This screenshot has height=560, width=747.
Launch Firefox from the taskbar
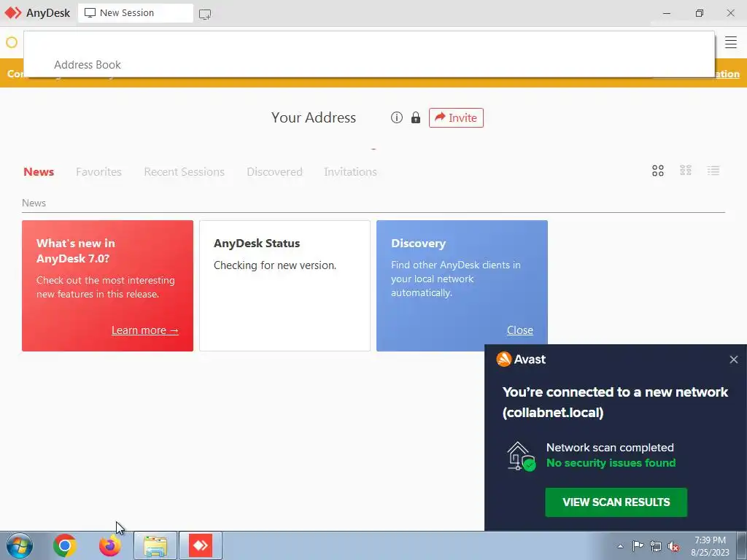point(110,545)
